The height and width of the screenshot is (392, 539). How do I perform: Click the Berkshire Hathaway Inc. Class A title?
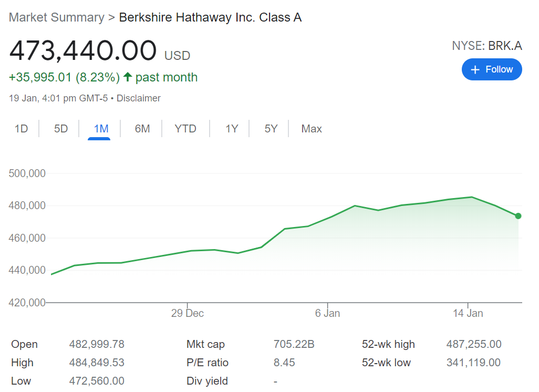pos(210,17)
